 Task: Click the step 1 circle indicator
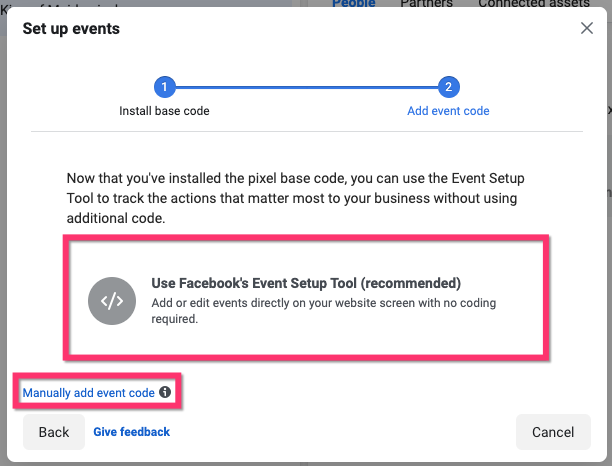[165, 87]
